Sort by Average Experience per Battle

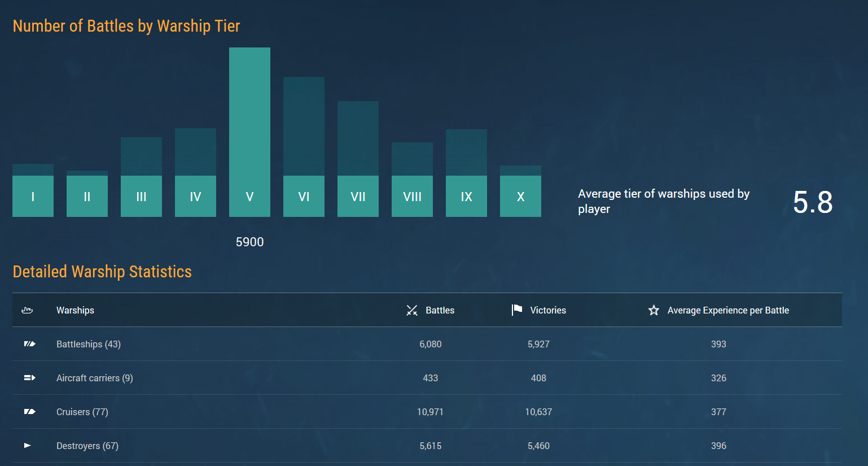click(728, 310)
